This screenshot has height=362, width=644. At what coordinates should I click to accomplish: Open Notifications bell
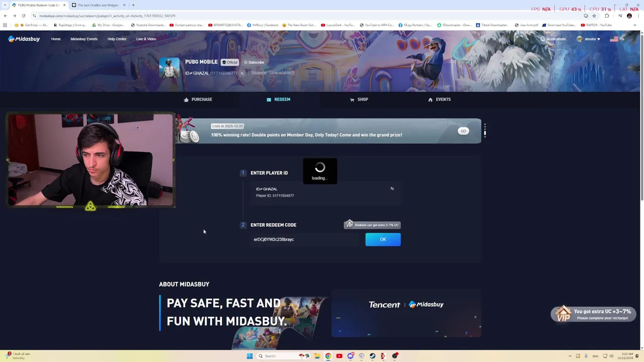click(553, 39)
